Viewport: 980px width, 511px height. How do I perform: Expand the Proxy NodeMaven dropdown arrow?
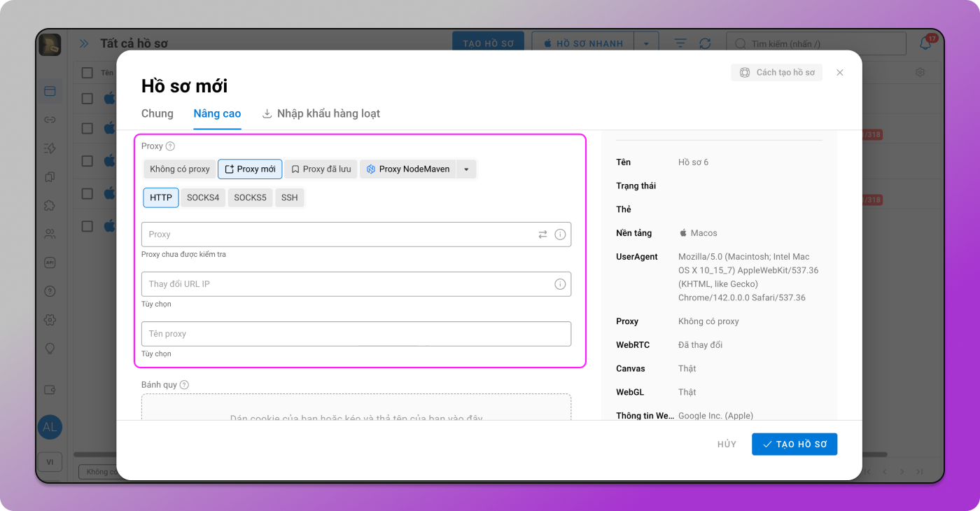pos(466,169)
